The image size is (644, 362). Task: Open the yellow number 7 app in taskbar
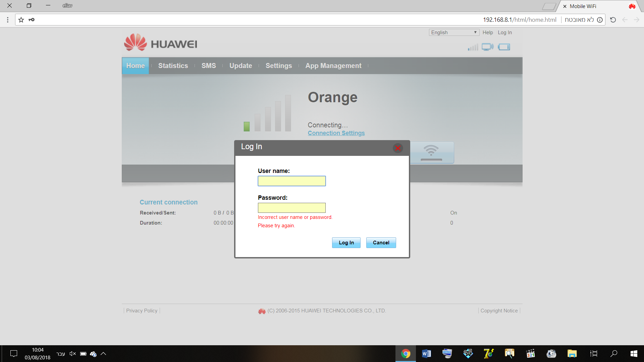[x=489, y=354]
